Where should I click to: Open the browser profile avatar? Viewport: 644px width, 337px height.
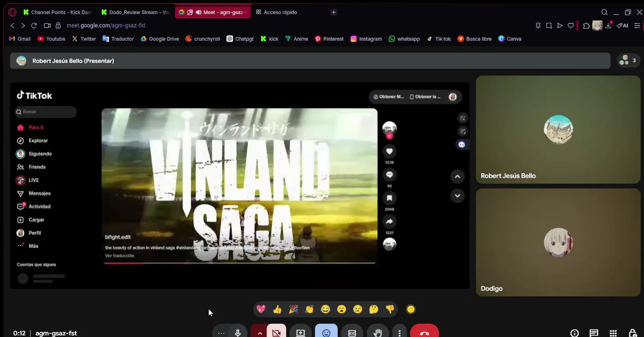[x=597, y=26]
